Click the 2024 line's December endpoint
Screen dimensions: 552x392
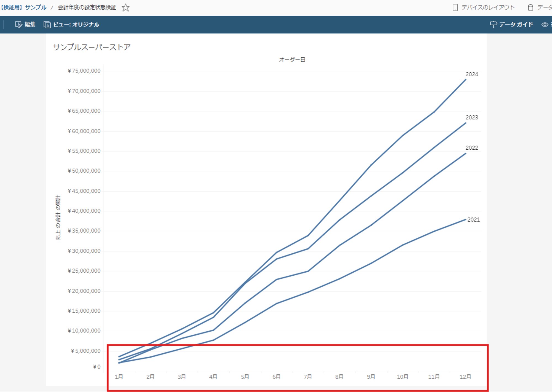[x=466, y=80]
